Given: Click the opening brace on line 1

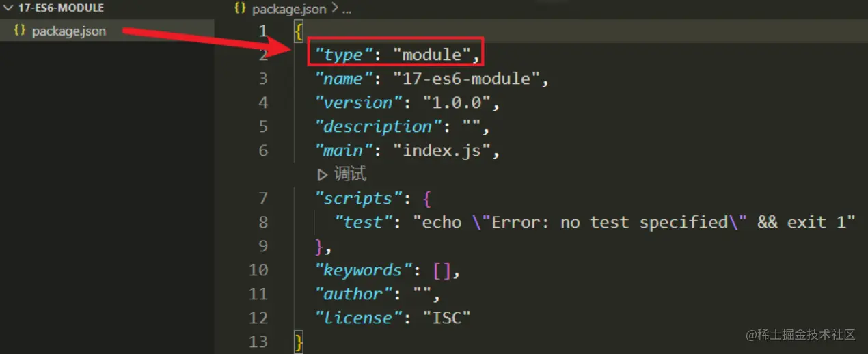Looking at the screenshot, I should point(299,31).
